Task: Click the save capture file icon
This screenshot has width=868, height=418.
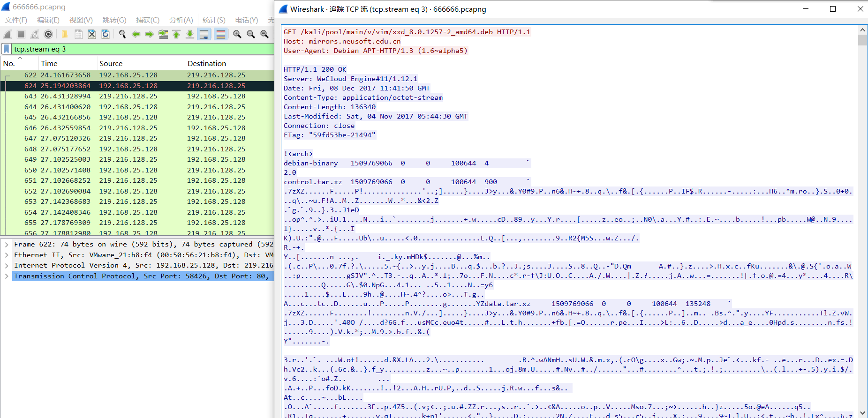Action: pyautogui.click(x=78, y=34)
